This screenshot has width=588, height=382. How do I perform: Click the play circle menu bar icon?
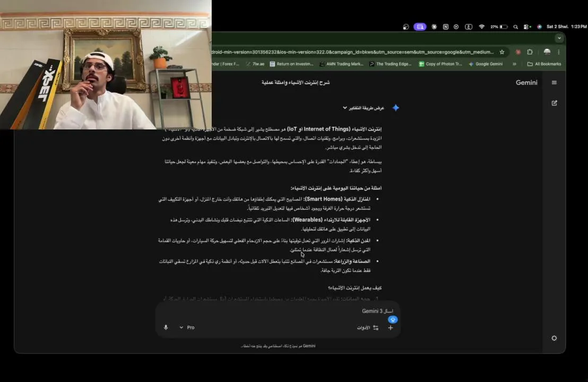[456, 27]
